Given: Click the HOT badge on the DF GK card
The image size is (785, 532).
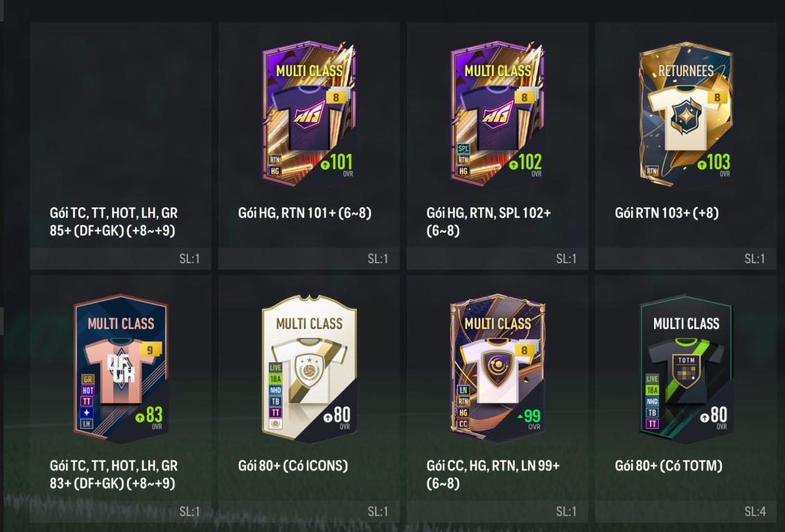Looking at the screenshot, I should tap(87, 391).
